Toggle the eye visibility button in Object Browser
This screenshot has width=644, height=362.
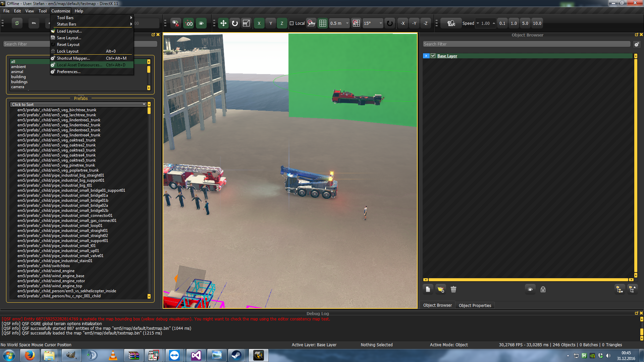530,289
